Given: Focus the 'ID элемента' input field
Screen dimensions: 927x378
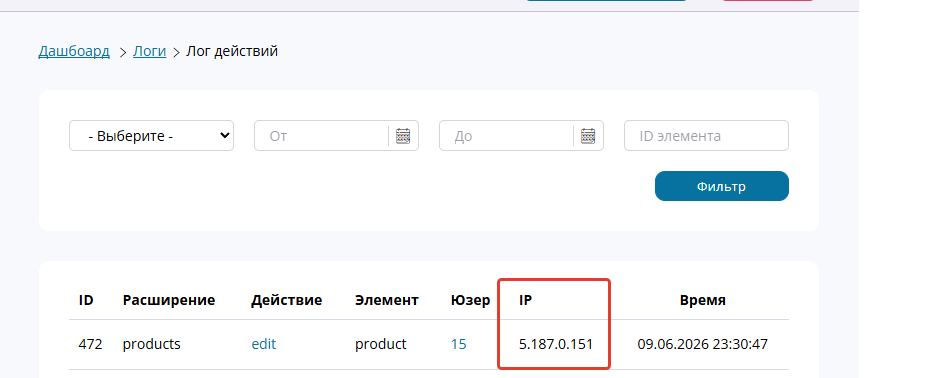Looking at the screenshot, I should [706, 135].
